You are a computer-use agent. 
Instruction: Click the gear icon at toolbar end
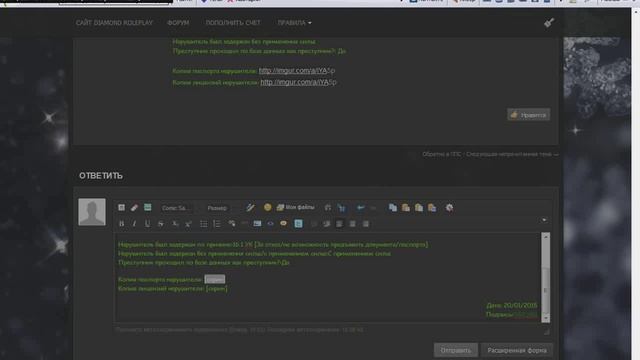[x=449, y=208]
